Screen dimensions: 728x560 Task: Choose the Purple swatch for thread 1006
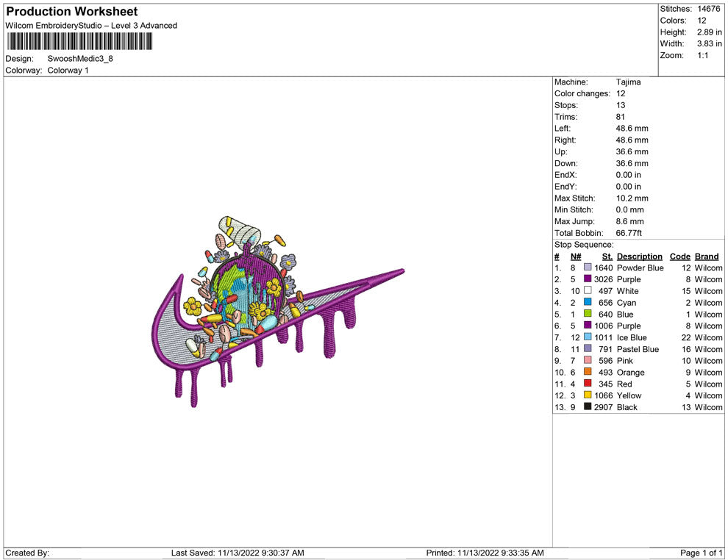tap(588, 326)
